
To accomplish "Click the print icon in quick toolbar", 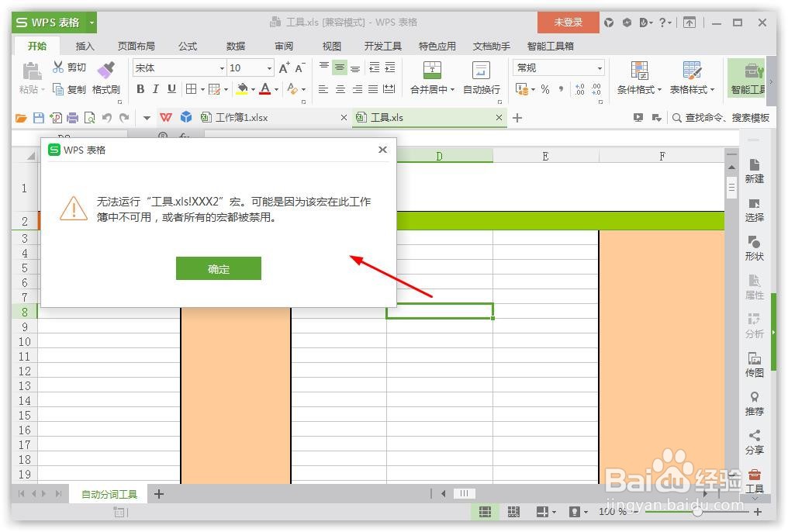I will tap(73, 118).
